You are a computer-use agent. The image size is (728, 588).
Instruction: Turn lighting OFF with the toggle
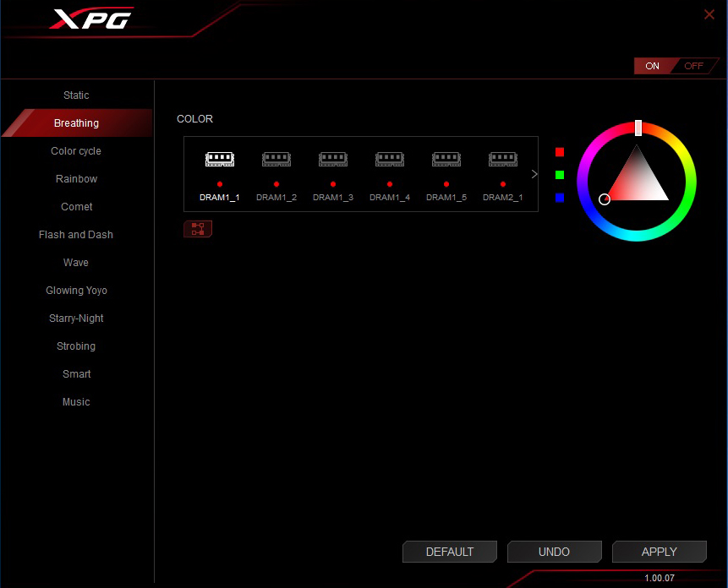(693, 66)
